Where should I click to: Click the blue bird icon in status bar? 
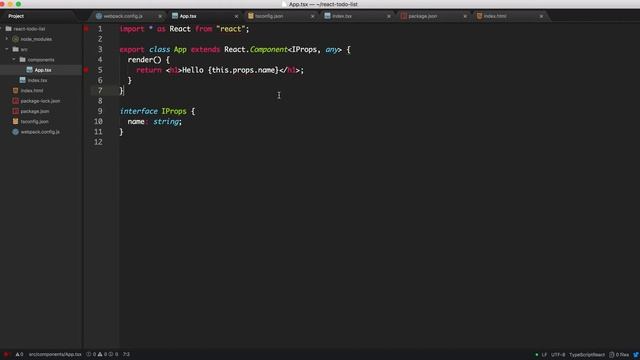click(x=636, y=355)
